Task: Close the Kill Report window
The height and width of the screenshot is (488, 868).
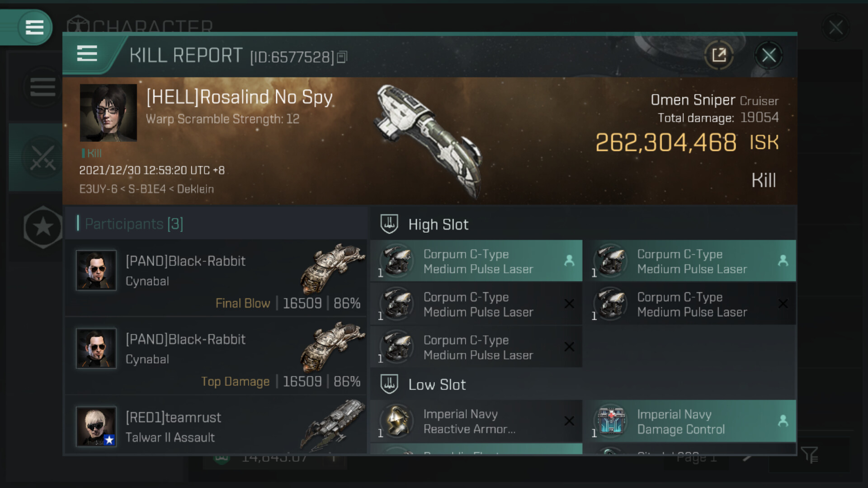Action: coord(769,56)
